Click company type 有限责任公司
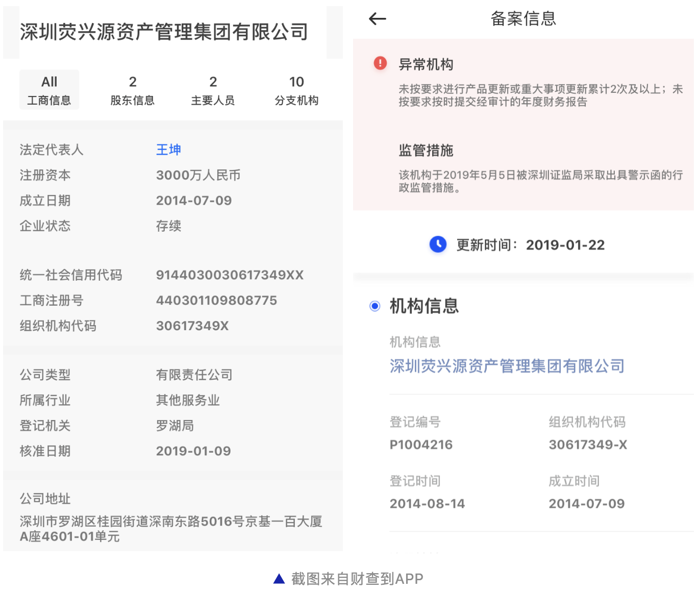The width and height of the screenshot is (700, 592). [194, 375]
